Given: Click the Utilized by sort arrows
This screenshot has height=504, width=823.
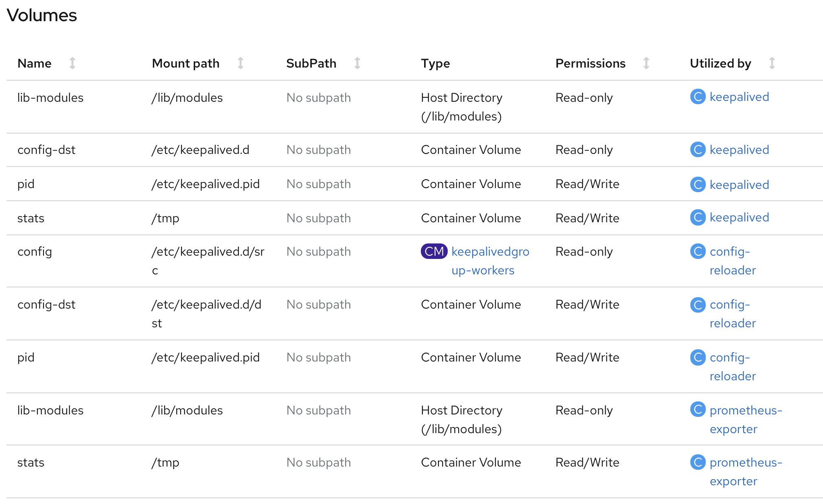Looking at the screenshot, I should coord(772,63).
